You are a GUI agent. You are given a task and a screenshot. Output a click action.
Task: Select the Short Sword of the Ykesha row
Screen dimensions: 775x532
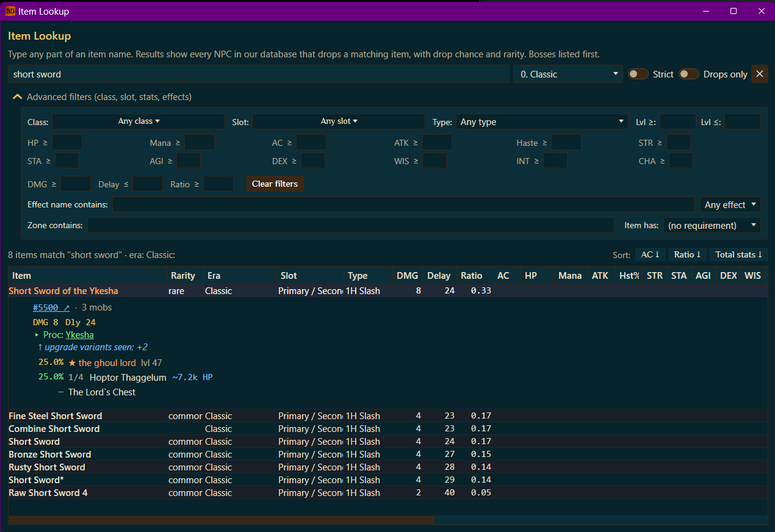[x=388, y=291]
